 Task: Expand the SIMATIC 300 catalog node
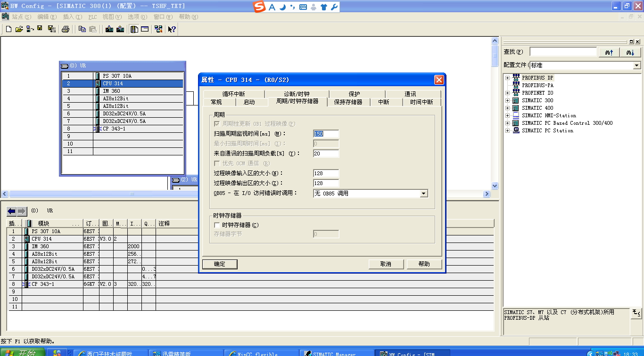[507, 100]
